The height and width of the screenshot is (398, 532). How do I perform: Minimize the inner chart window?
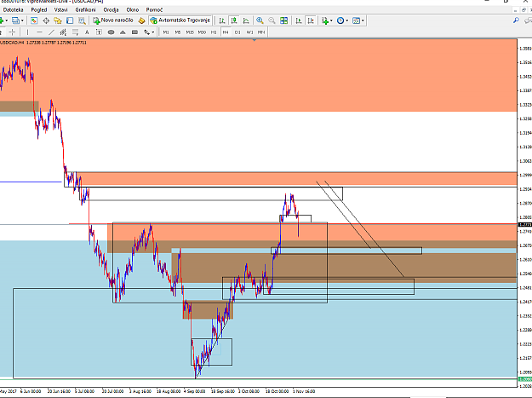click(x=515, y=10)
